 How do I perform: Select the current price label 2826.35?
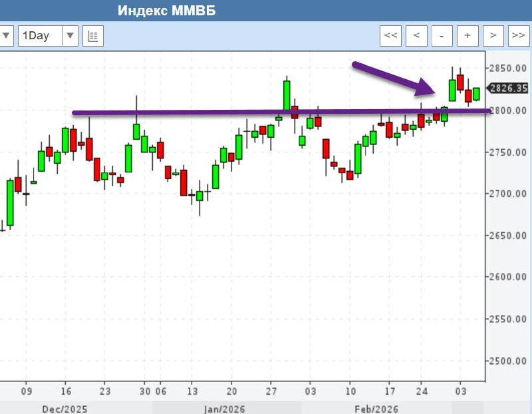click(508, 89)
